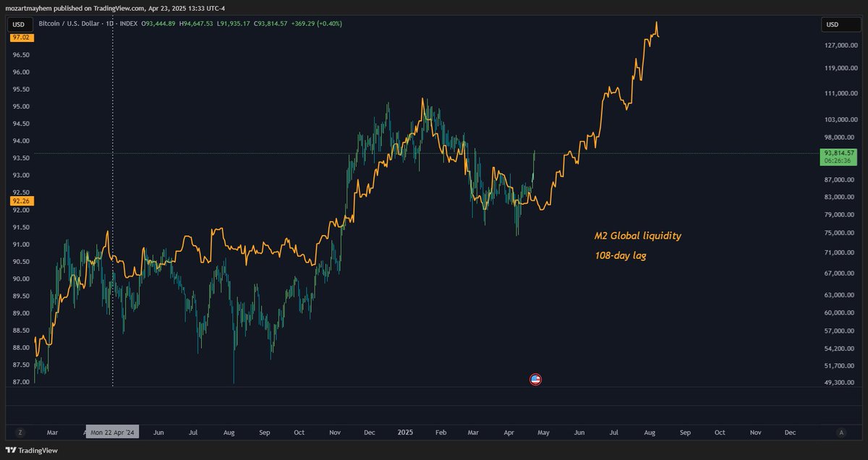Screen dimensions: 868x460
Task: Click the Aug label near the chart's right end
Action: click(x=648, y=433)
